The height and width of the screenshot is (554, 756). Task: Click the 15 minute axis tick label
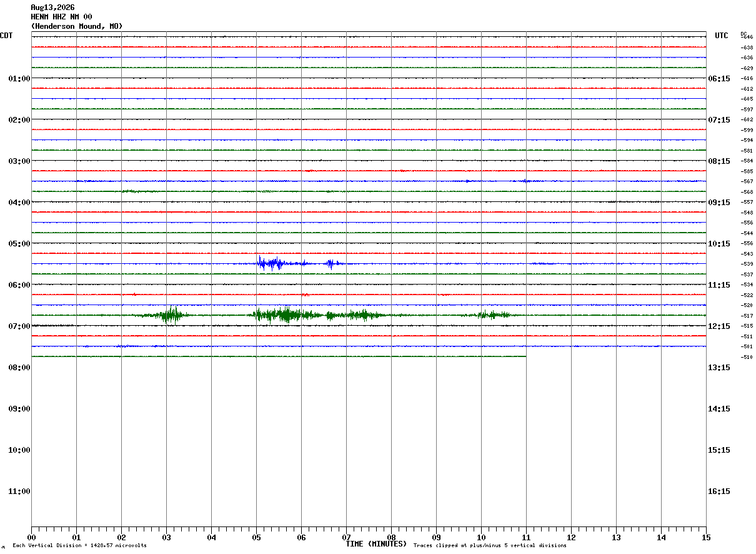pos(706,538)
